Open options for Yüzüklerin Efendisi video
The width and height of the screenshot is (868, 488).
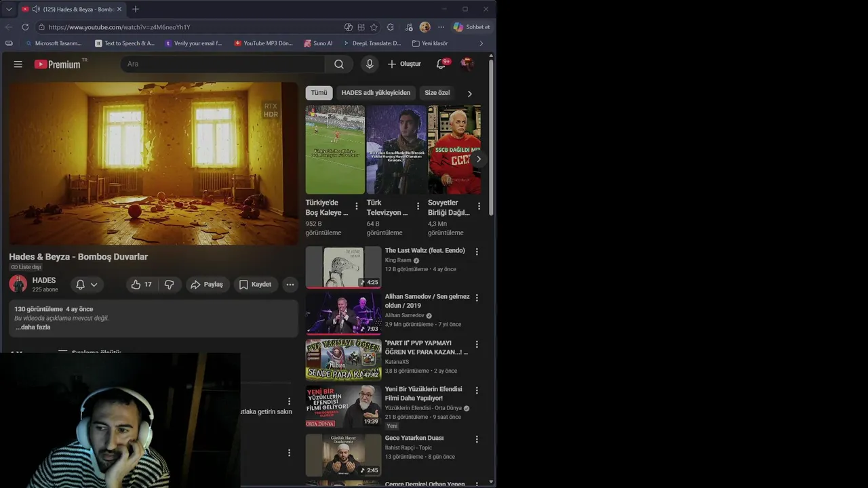pyautogui.click(x=477, y=390)
